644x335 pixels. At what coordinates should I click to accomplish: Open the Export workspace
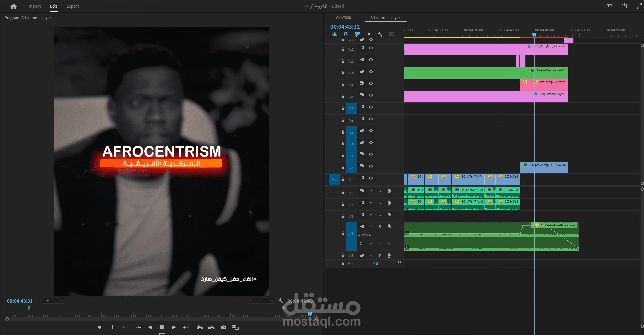point(72,6)
